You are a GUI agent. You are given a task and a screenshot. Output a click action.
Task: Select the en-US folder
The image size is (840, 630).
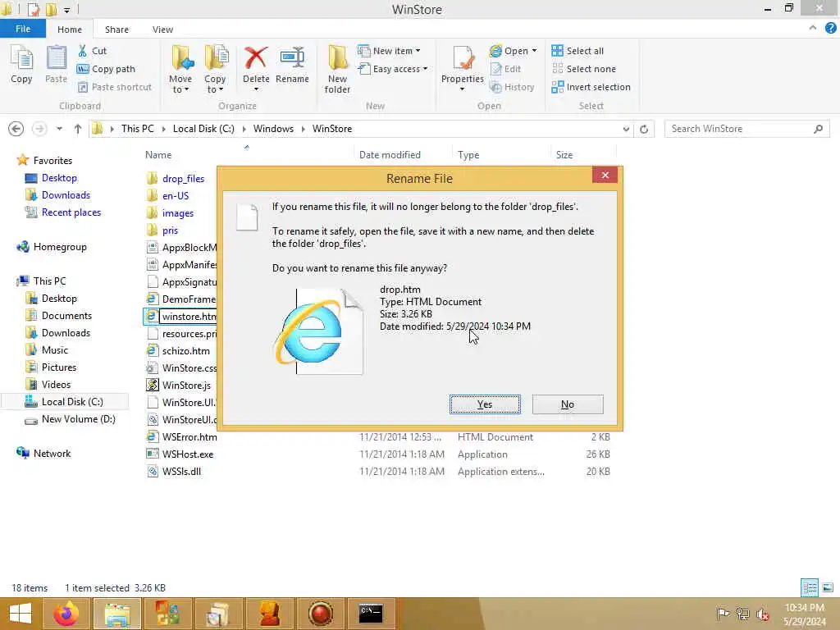point(168,195)
